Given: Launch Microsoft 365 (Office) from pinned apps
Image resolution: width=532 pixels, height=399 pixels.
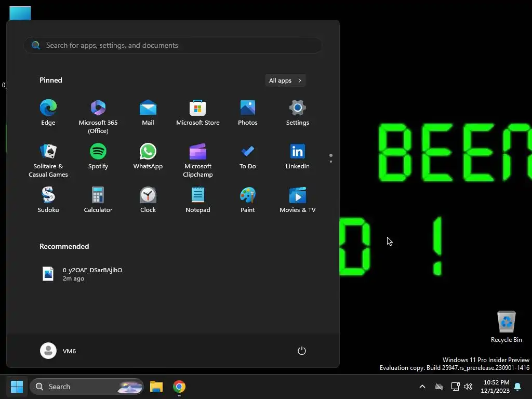Looking at the screenshot, I should click(98, 116).
